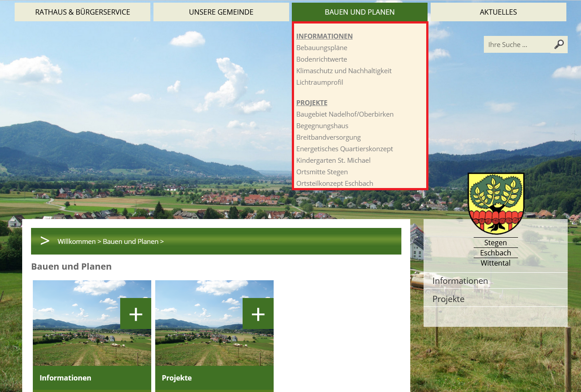Expand Projekte in the right sidebar
The image size is (581, 392).
pyautogui.click(x=448, y=299)
